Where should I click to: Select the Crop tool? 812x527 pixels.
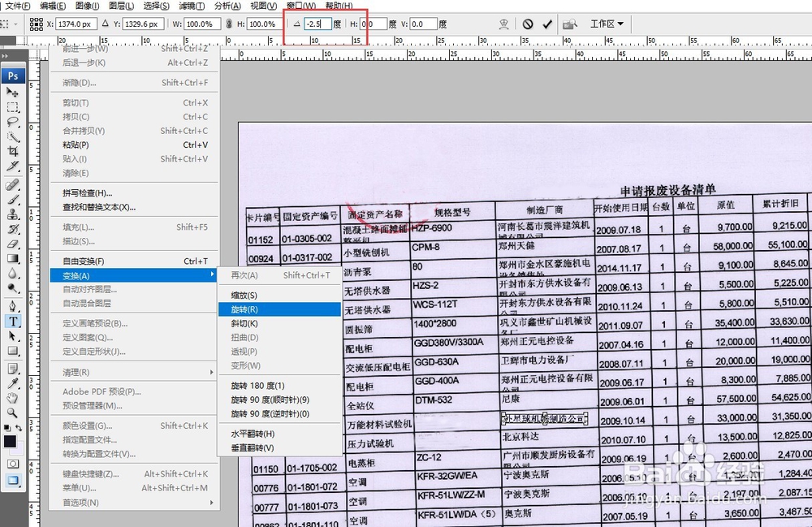[x=11, y=153]
